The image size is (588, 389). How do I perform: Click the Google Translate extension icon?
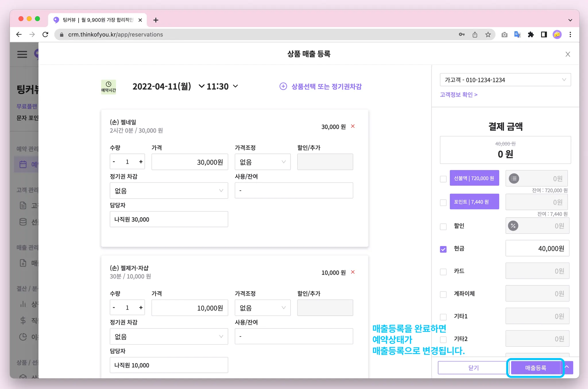coord(517,35)
